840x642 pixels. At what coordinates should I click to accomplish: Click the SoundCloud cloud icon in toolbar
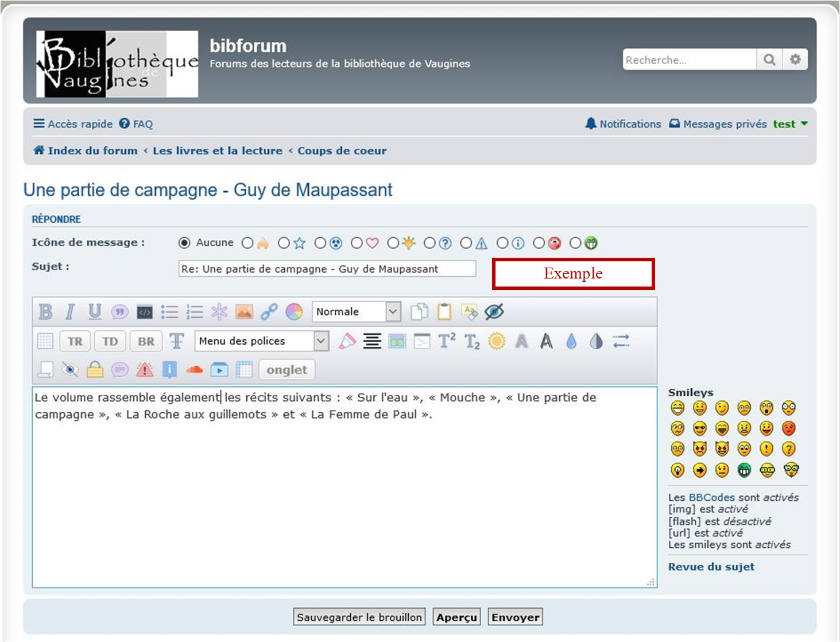click(195, 370)
